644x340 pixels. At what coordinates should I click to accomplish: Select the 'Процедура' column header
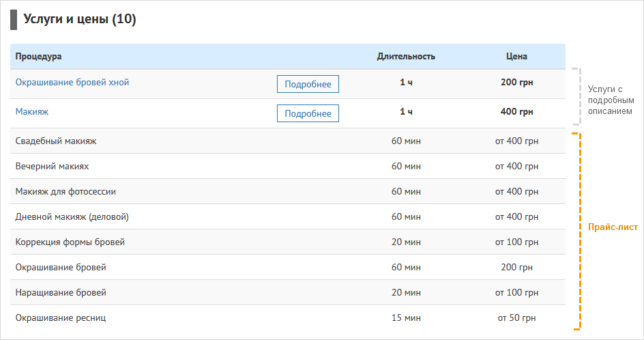coord(39,56)
